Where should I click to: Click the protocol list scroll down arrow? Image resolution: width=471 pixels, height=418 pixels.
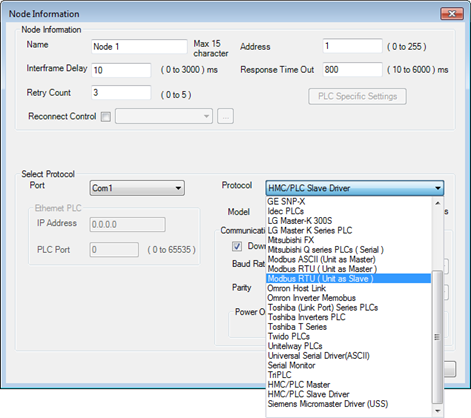437,411
